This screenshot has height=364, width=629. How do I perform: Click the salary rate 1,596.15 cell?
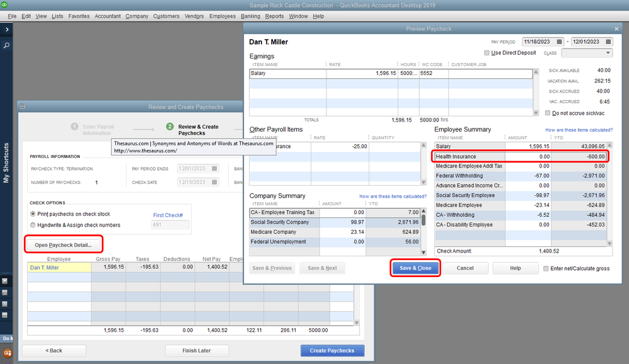click(x=362, y=73)
